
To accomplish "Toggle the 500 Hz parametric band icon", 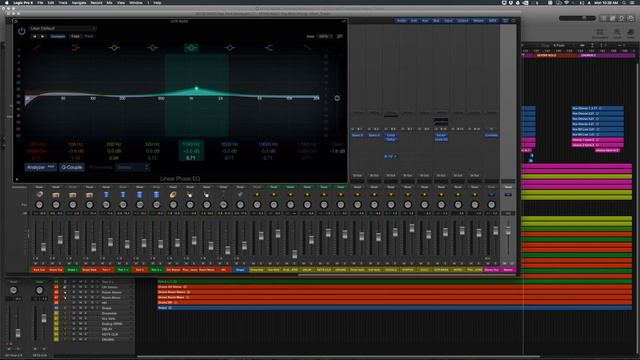I will tap(153, 48).
